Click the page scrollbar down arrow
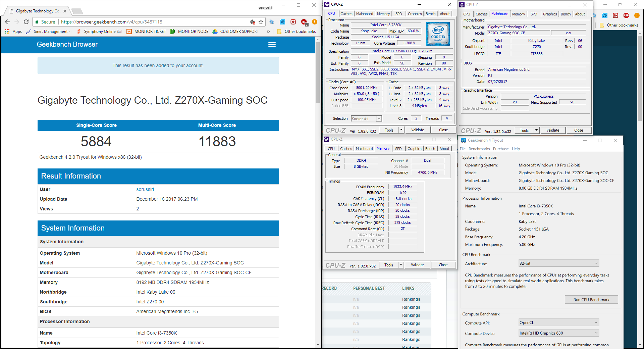 click(318, 345)
